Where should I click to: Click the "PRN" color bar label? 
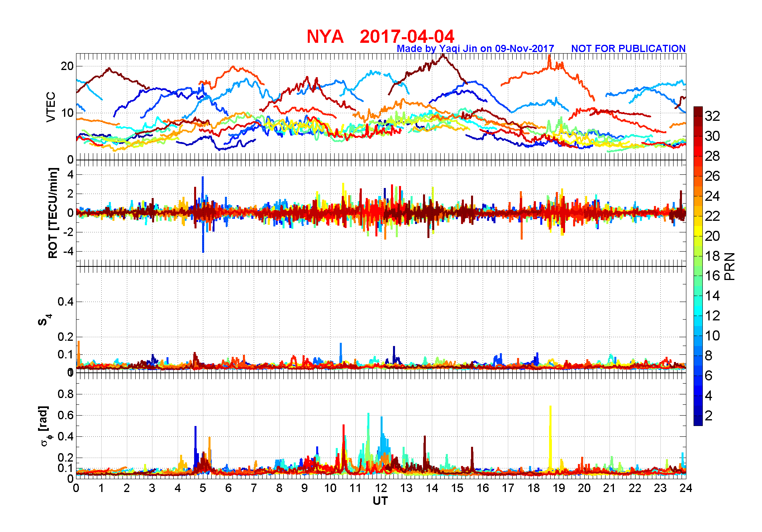[x=730, y=266]
